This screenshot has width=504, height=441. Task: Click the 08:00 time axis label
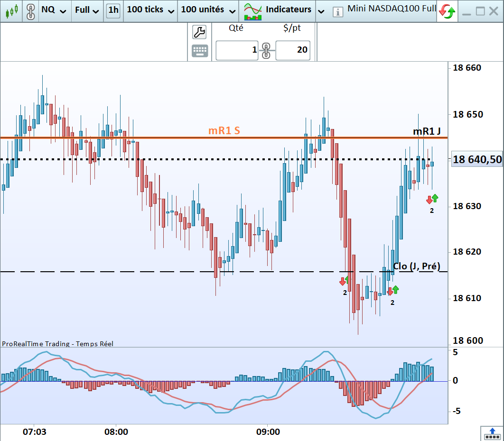point(116,432)
